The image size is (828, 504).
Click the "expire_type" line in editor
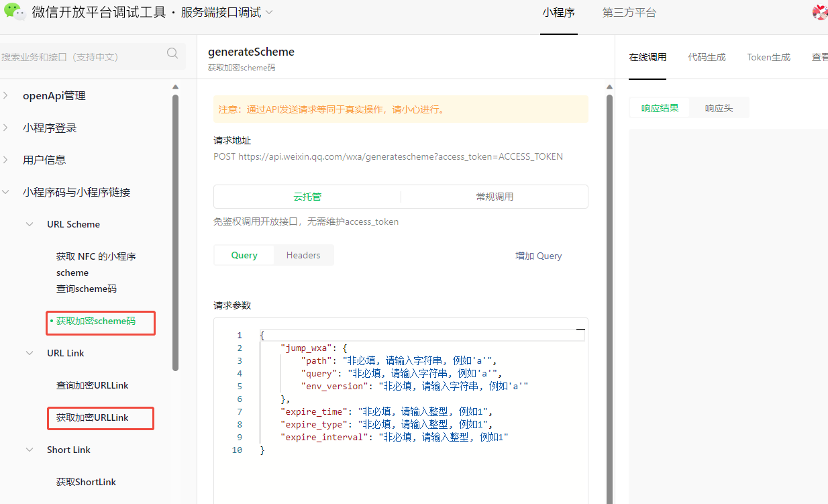[386, 424]
